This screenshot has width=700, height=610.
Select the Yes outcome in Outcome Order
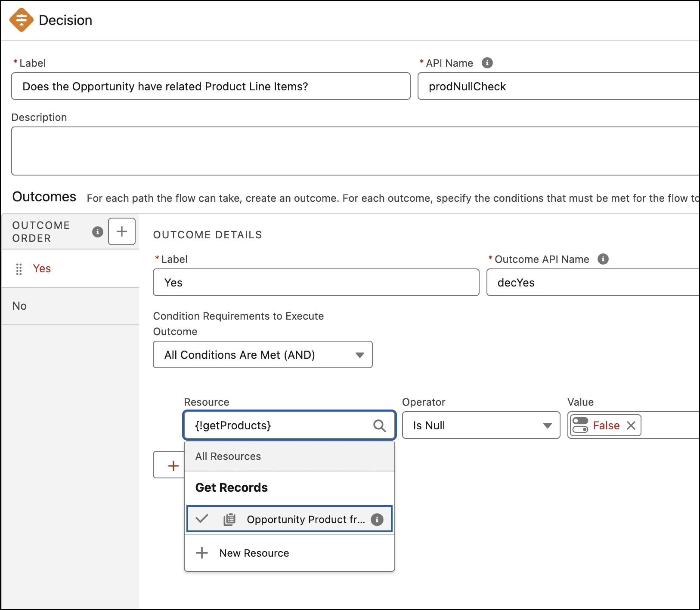pos(41,268)
